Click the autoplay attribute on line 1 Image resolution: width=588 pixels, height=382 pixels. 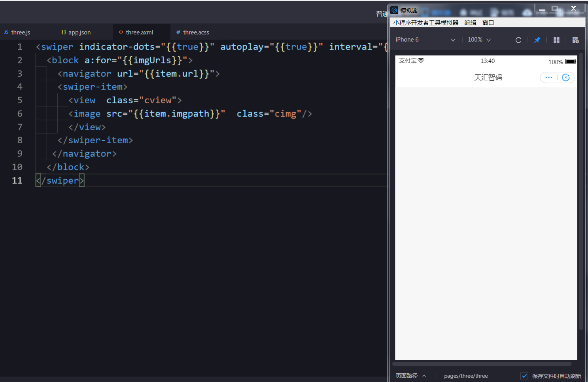pyautogui.click(x=242, y=47)
